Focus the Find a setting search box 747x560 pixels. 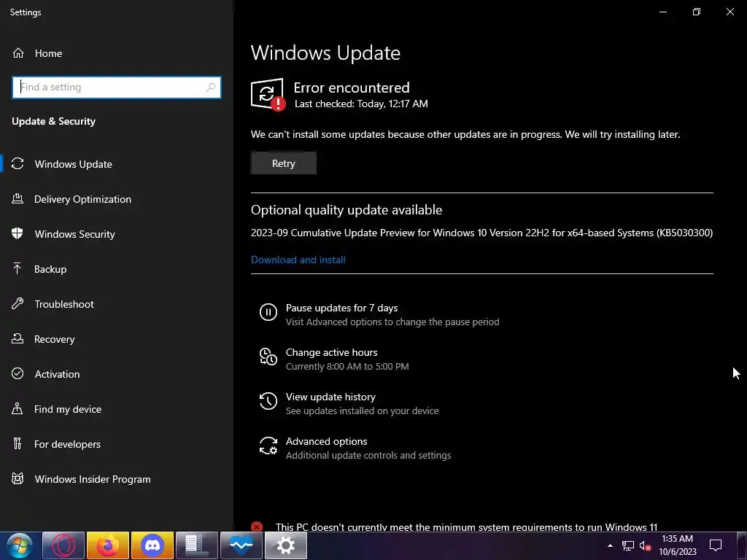(x=117, y=87)
